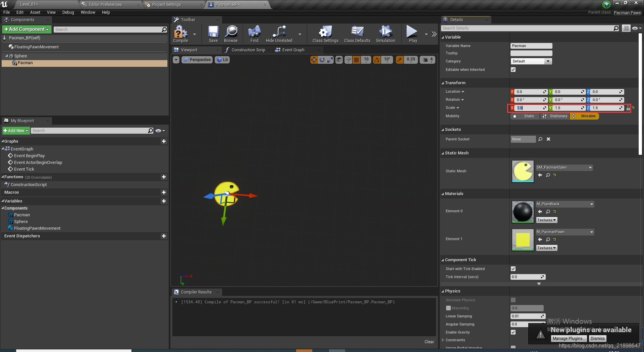Open Textures dropdown under M_PlainBlack

pos(546,220)
